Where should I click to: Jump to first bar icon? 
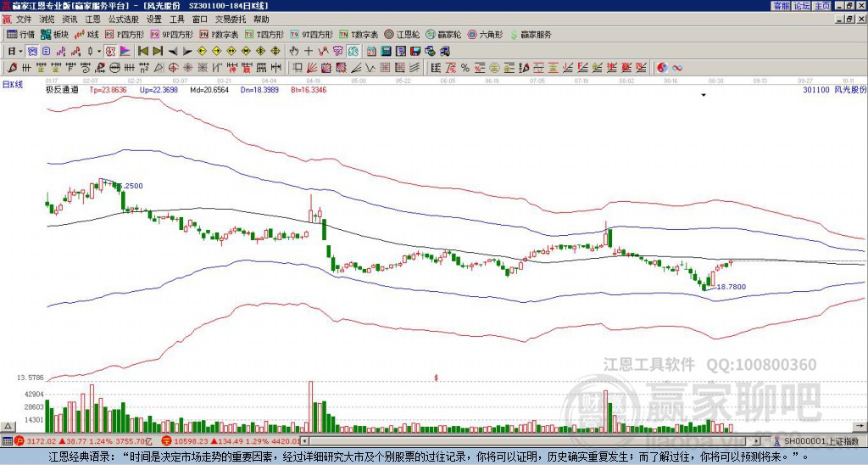point(143,52)
